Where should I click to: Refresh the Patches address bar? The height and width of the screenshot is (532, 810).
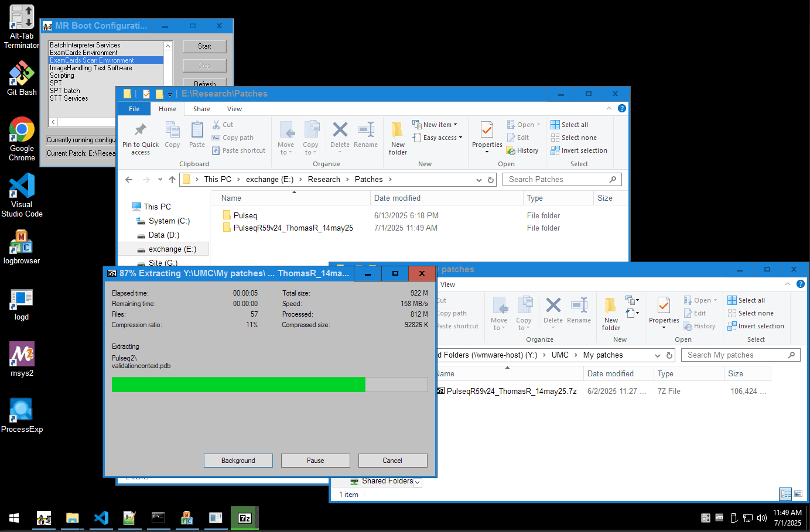click(x=491, y=180)
